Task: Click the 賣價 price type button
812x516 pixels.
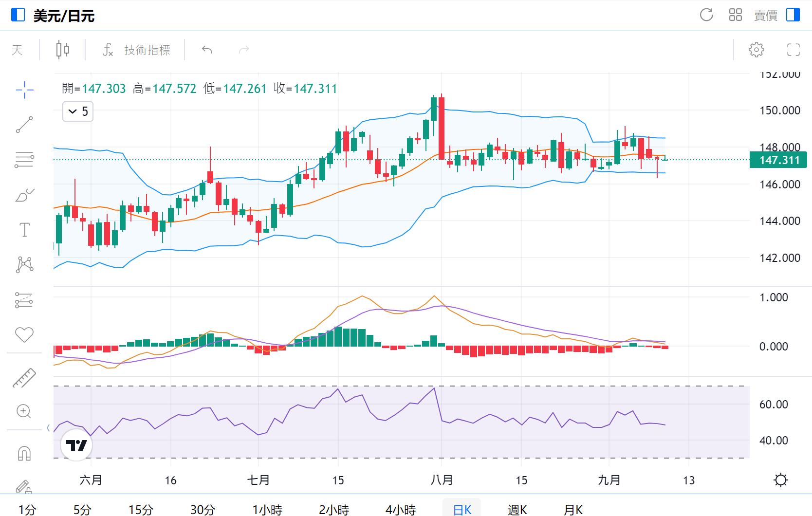Action: [765, 16]
